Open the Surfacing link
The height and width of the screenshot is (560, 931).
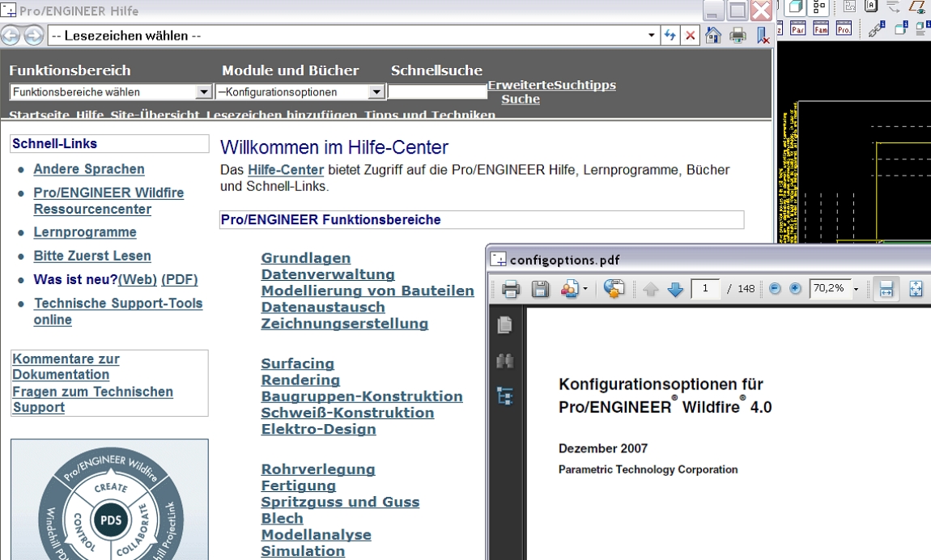tap(297, 363)
